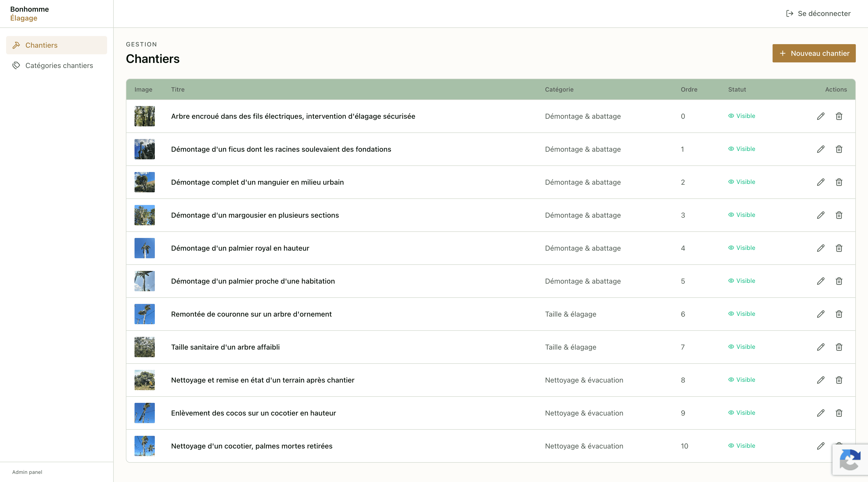The width and height of the screenshot is (868, 482).
Task: Open Chantiers in the sidebar
Action: pyautogui.click(x=57, y=45)
